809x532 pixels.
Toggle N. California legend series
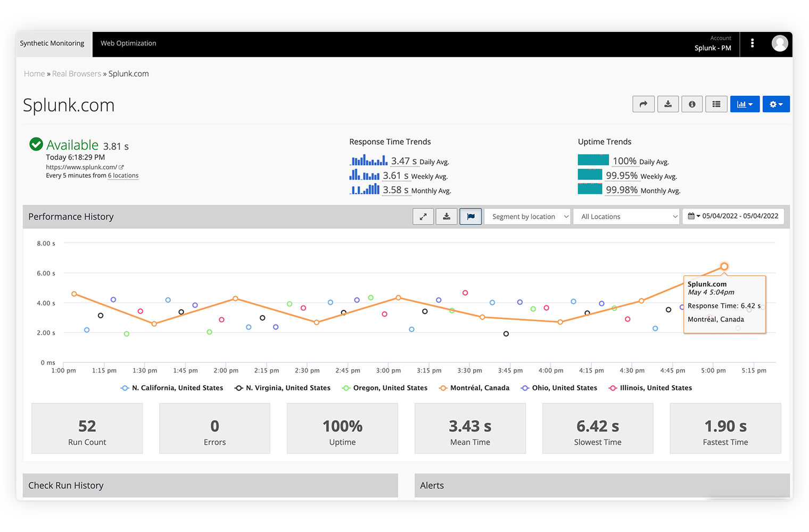tap(172, 388)
